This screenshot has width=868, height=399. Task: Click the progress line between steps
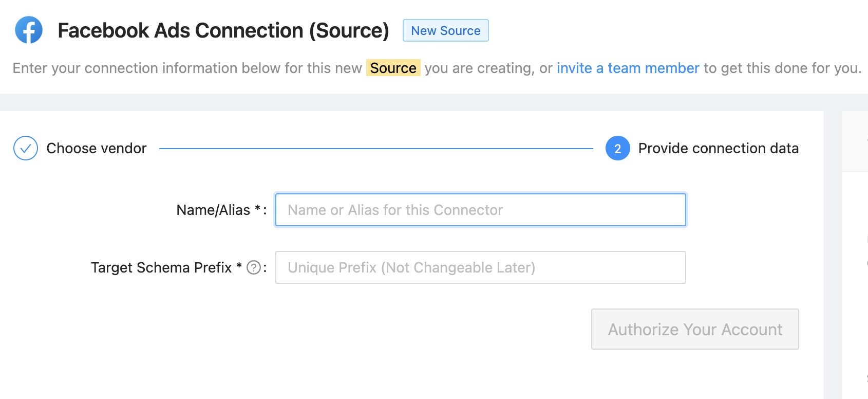(x=378, y=148)
